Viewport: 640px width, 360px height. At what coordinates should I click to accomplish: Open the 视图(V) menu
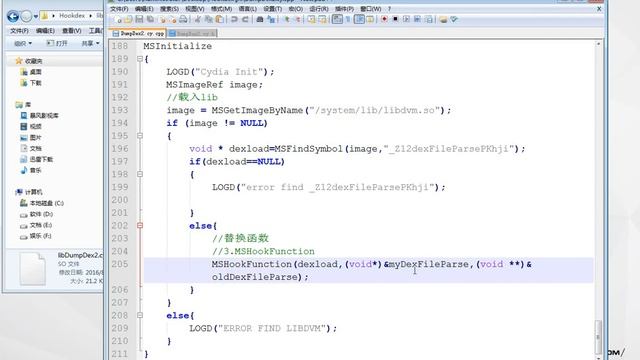pyautogui.click(x=195, y=9)
